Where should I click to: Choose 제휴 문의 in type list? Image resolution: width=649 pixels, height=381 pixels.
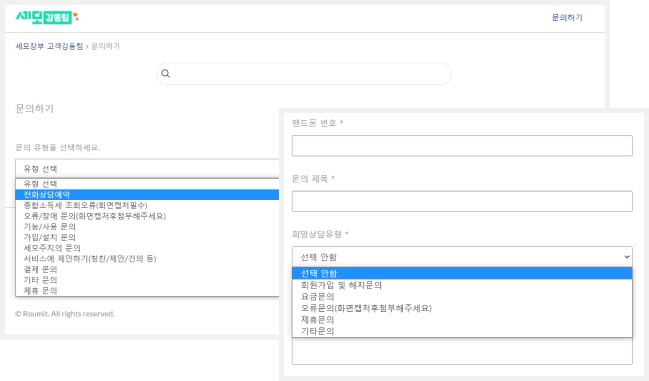tap(147, 291)
